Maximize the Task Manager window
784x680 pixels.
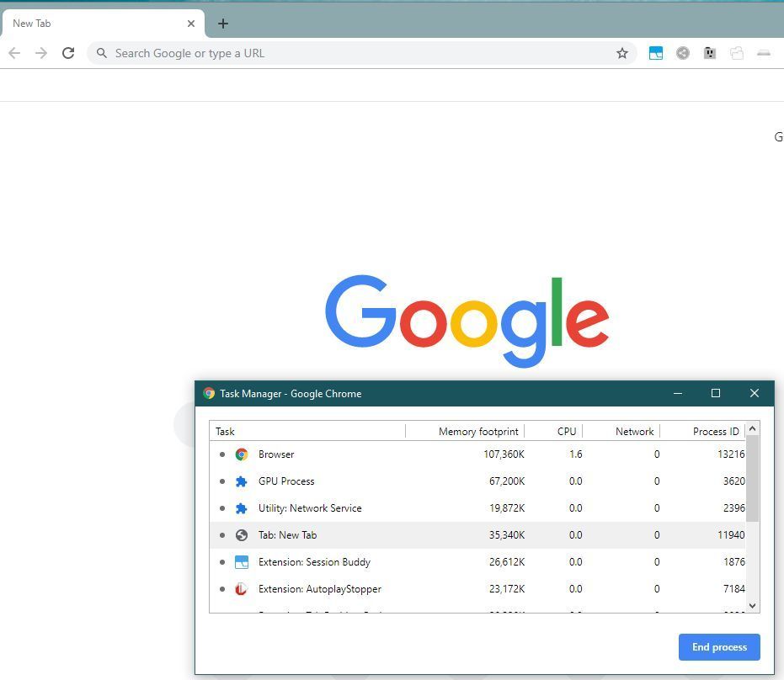[716, 393]
